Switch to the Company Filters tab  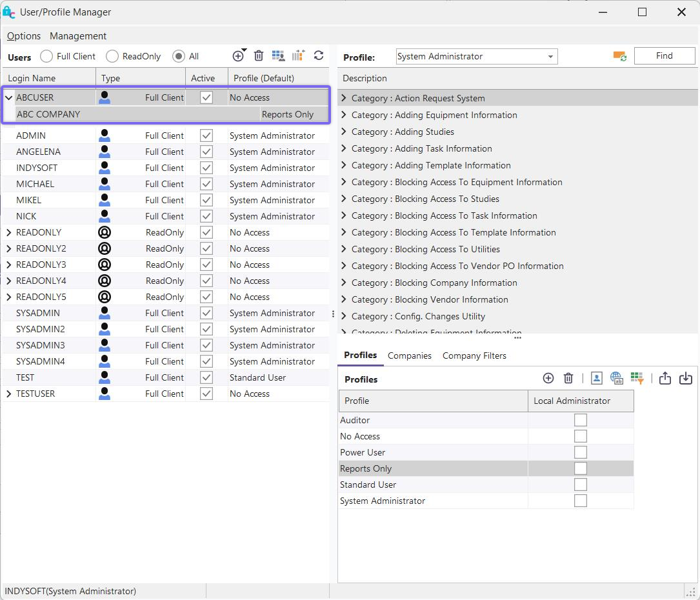coord(474,355)
